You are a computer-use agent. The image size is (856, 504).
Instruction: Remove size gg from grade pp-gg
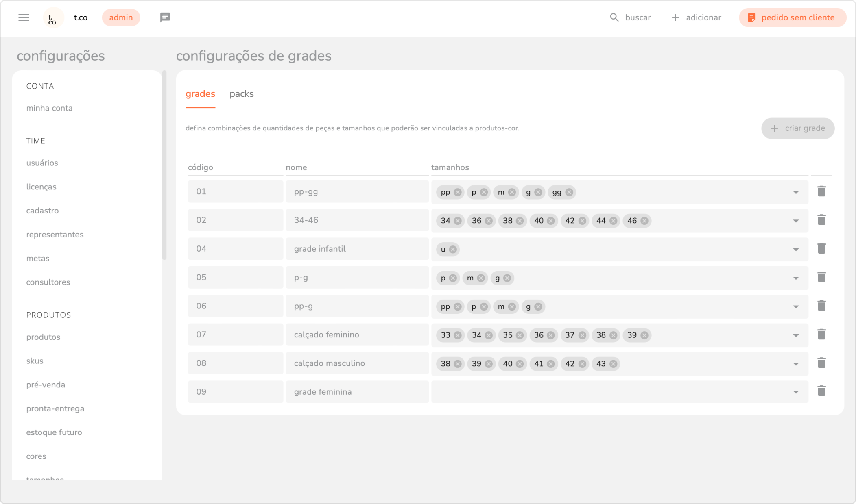pos(569,192)
